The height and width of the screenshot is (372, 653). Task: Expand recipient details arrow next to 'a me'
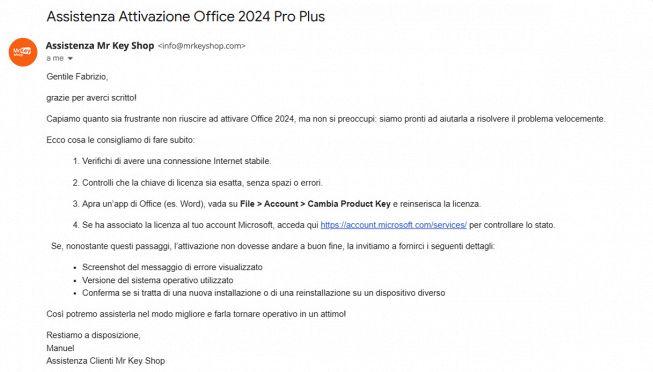(70, 58)
